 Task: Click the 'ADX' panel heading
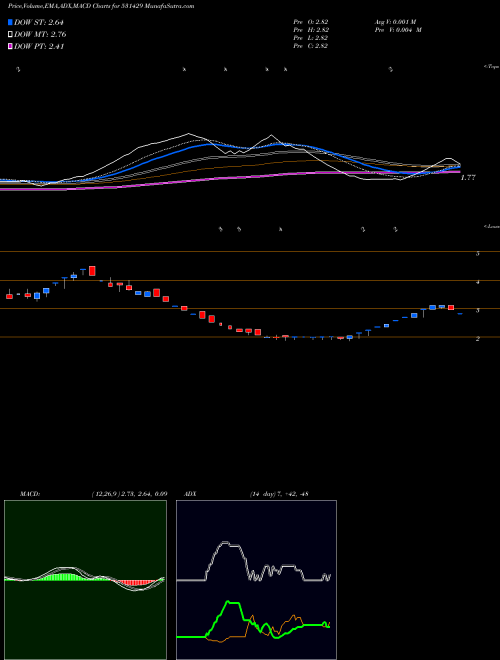(x=189, y=494)
